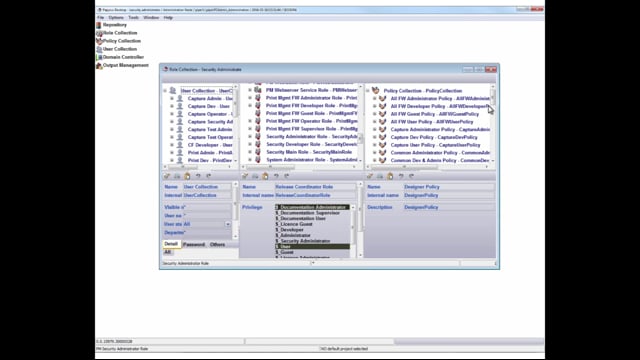
Task: Click the edit pencil icon in the user panel toolbar
Action: [x=167, y=176]
